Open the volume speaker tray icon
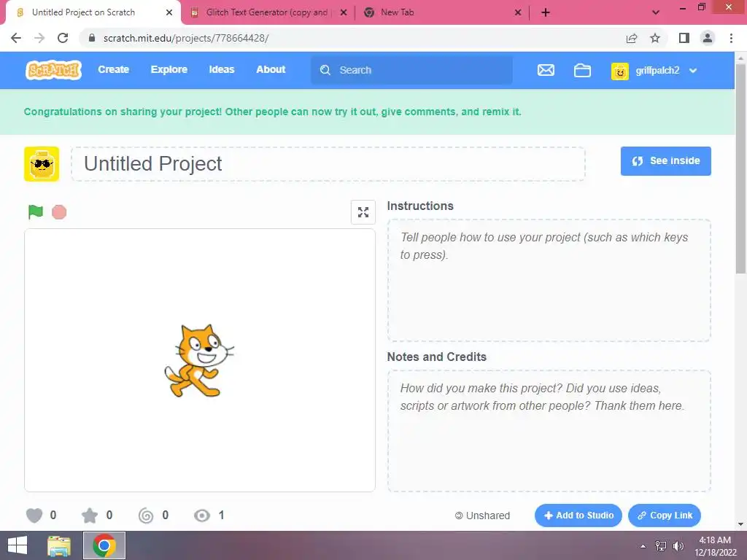The image size is (747, 560). click(678, 546)
